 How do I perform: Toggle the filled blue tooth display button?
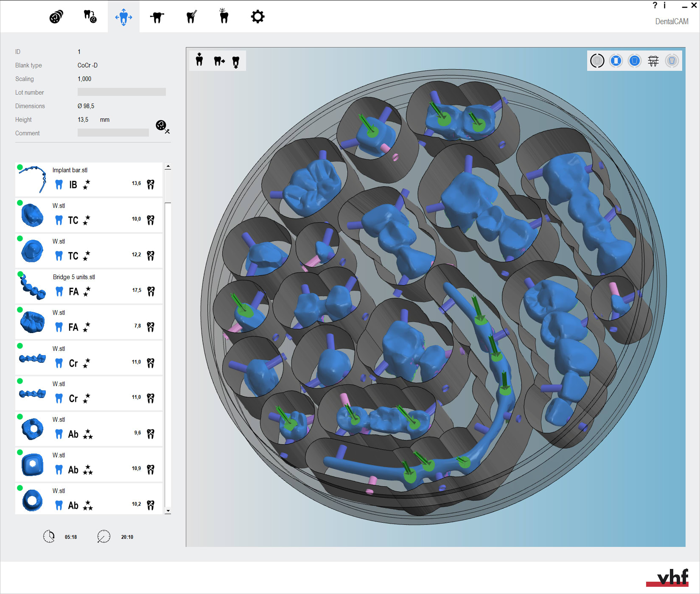coord(634,61)
